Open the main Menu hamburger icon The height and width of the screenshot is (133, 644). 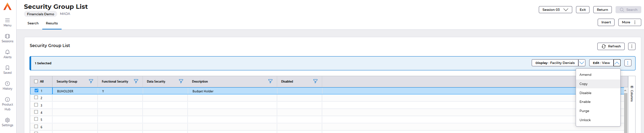pos(7,20)
